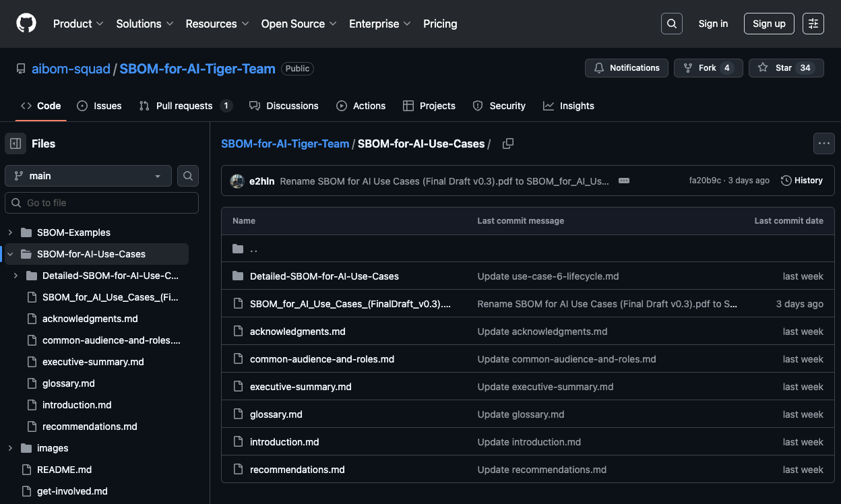Click the star icon to star repo
The height and width of the screenshot is (504, 841).
[763, 68]
